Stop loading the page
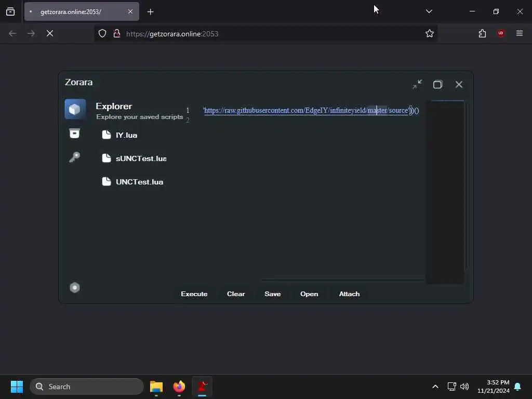This screenshot has height=399, width=532. click(50, 33)
